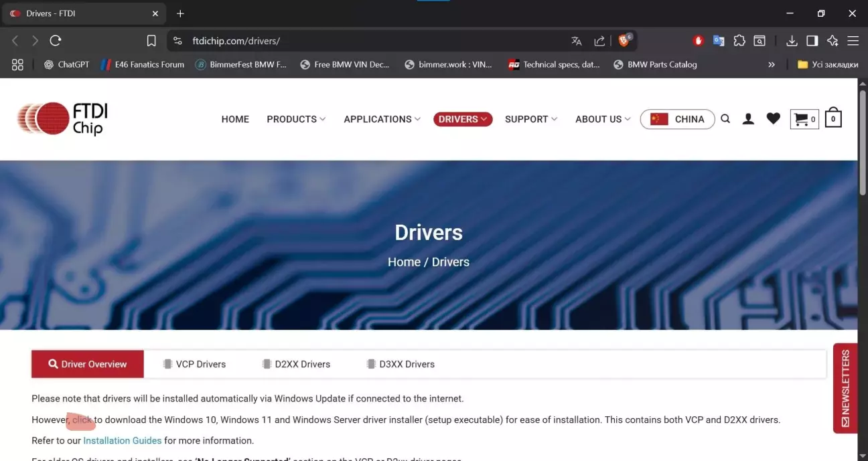Open the shopping bag icon showing 0

[x=833, y=118]
